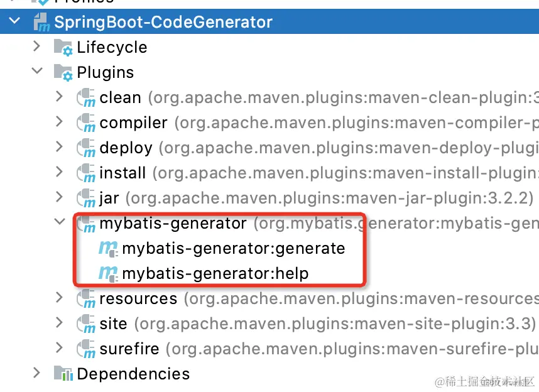
Task: Collapse the SpringBoot-CodeGenerator project node
Action: [x=14, y=22]
